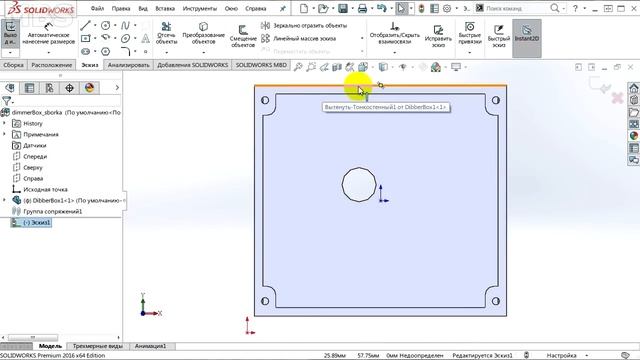Click the Отсечь объекты trim tool
Screen dimensions: 640x360
[x=166, y=33]
